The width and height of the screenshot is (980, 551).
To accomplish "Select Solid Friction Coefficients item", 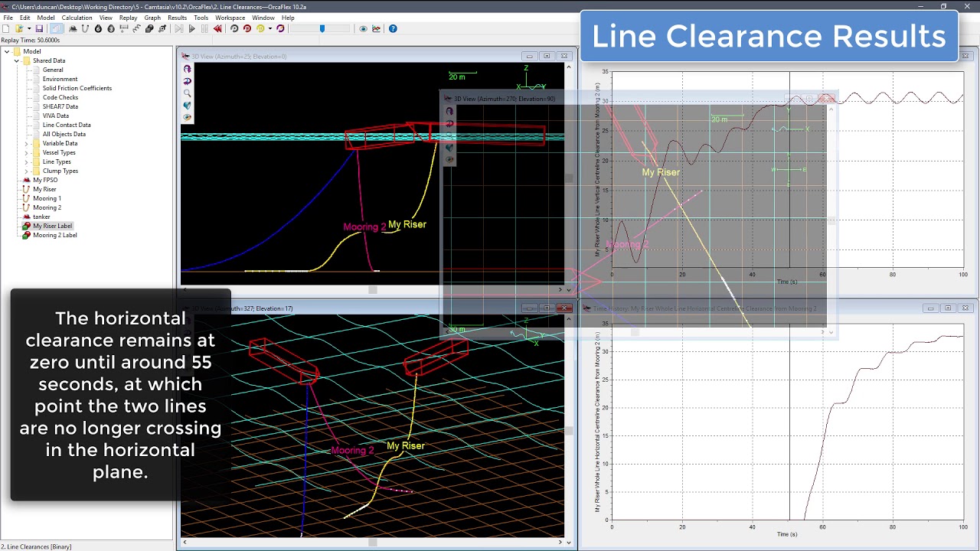I will (x=77, y=88).
